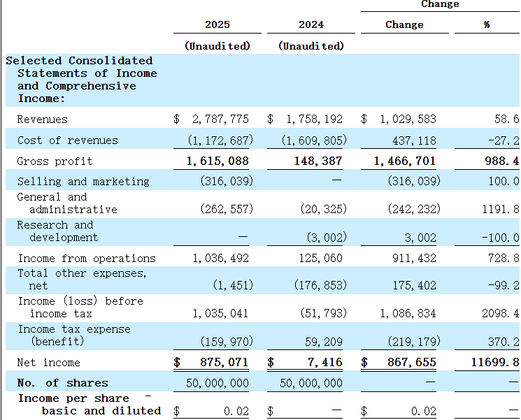The width and height of the screenshot is (521, 420).
Task: Select the No. of shares label
Action: click(63, 383)
